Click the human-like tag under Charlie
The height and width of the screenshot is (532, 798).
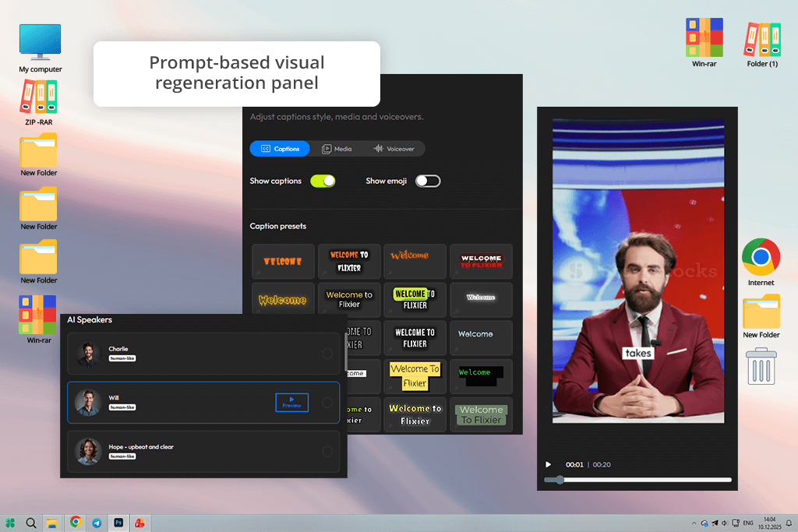(x=122, y=358)
